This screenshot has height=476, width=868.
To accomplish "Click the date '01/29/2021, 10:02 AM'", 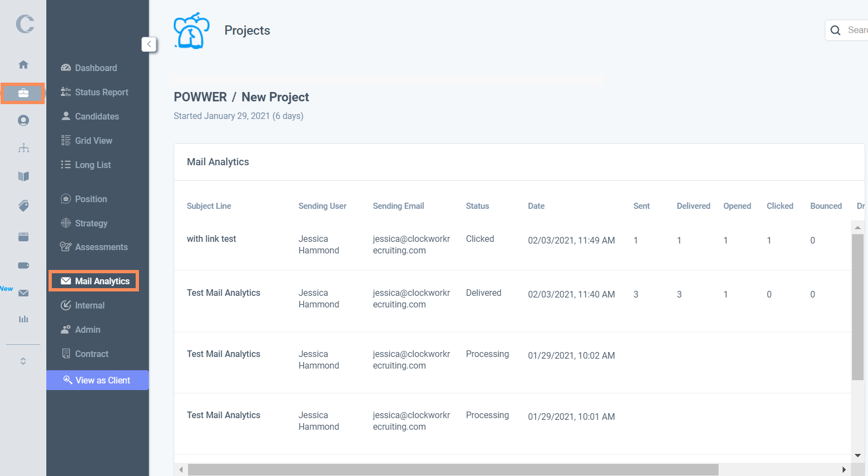I will coord(571,355).
